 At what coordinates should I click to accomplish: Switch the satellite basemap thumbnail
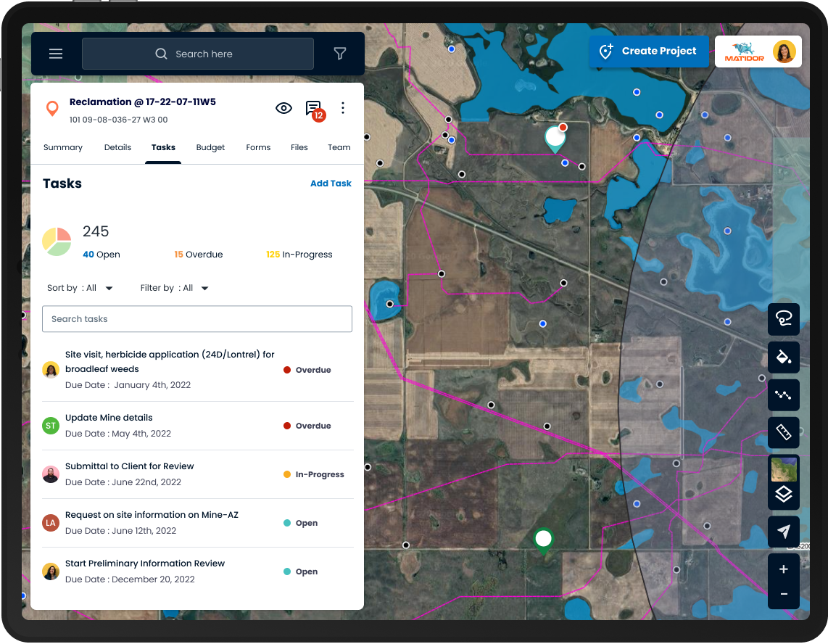click(783, 469)
